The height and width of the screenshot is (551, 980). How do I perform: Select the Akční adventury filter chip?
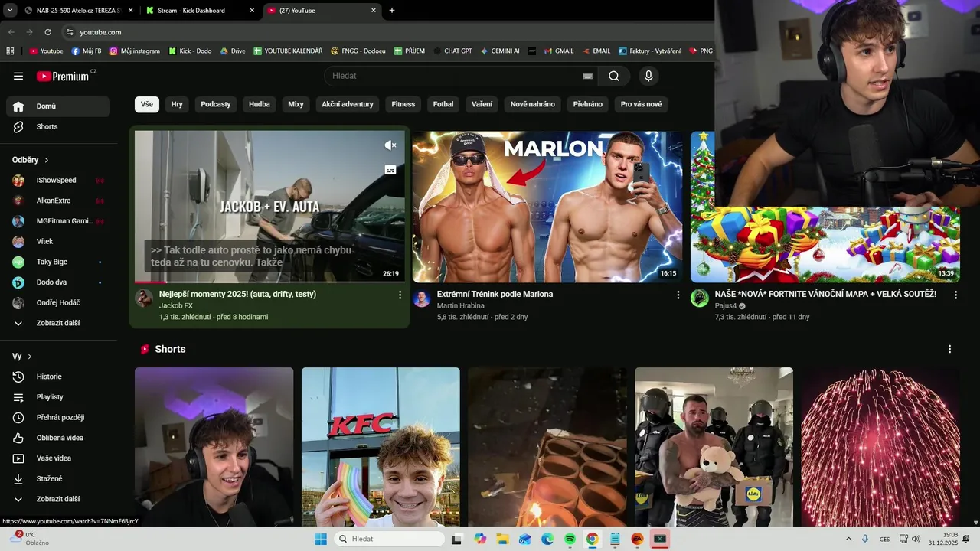click(348, 104)
